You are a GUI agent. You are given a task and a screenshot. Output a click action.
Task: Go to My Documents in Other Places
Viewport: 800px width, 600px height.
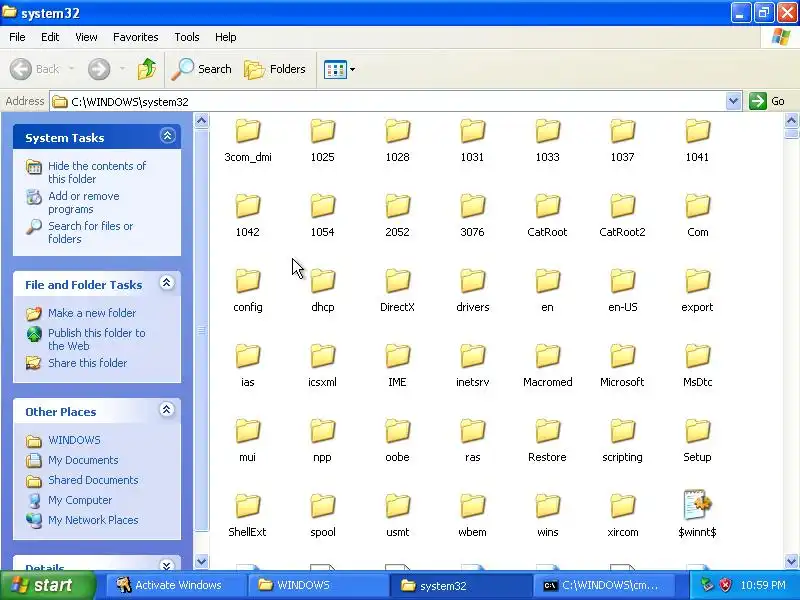83,460
